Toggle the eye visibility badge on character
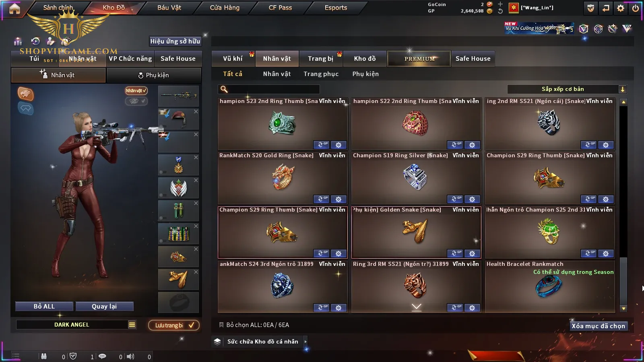Image resolution: width=644 pixels, height=362 pixels. [136, 101]
